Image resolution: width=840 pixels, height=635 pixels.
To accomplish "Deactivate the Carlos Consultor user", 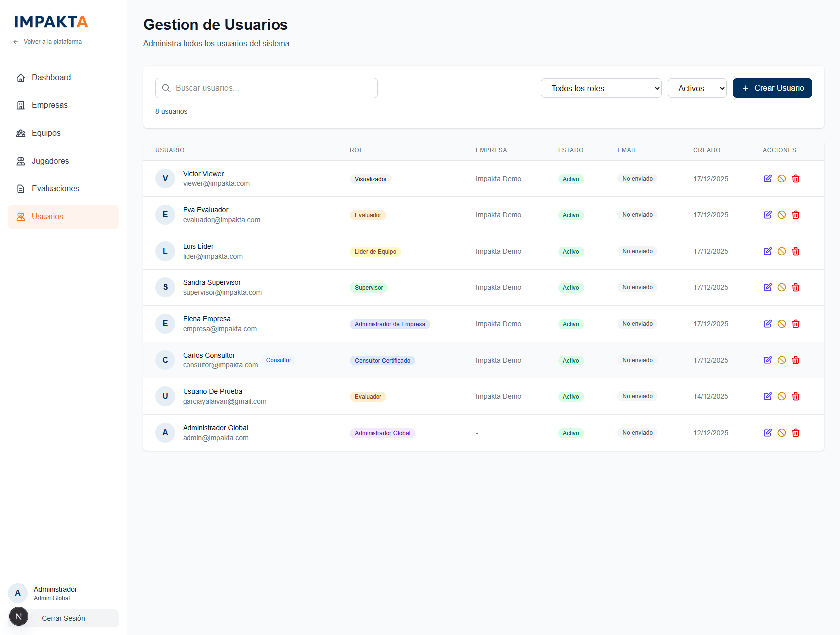I will pyautogui.click(x=782, y=360).
